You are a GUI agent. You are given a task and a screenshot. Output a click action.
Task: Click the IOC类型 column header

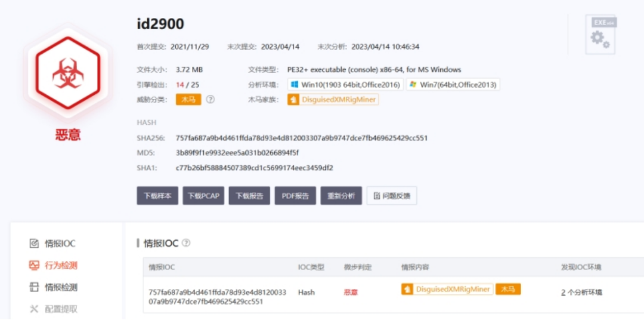tap(311, 267)
